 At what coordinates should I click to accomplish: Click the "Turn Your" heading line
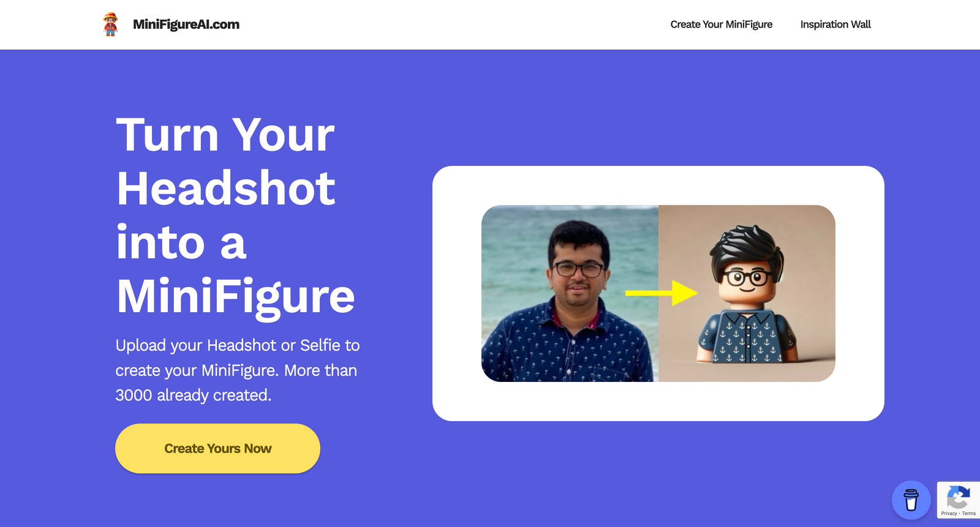225,135
